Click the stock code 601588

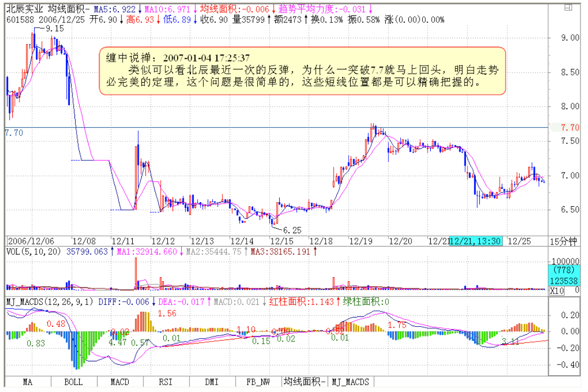click(x=20, y=19)
